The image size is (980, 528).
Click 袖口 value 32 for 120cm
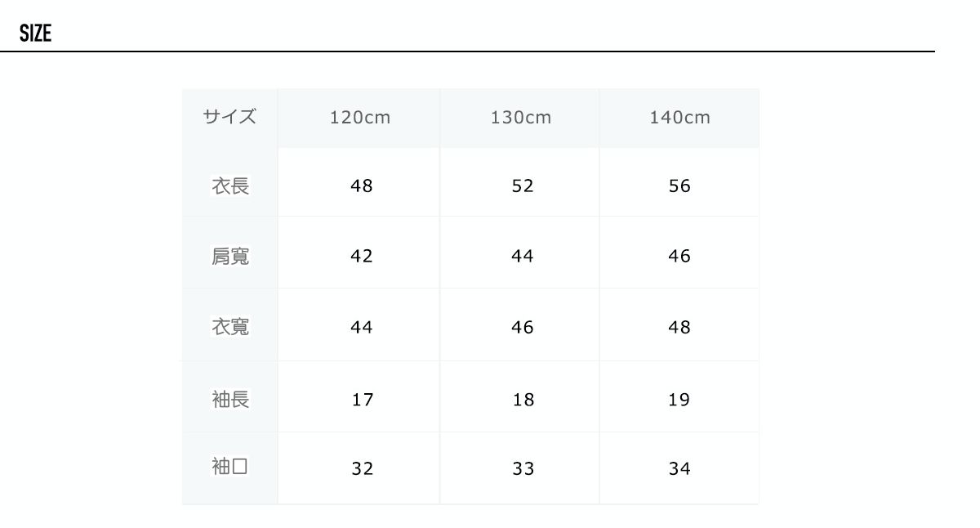click(x=362, y=468)
